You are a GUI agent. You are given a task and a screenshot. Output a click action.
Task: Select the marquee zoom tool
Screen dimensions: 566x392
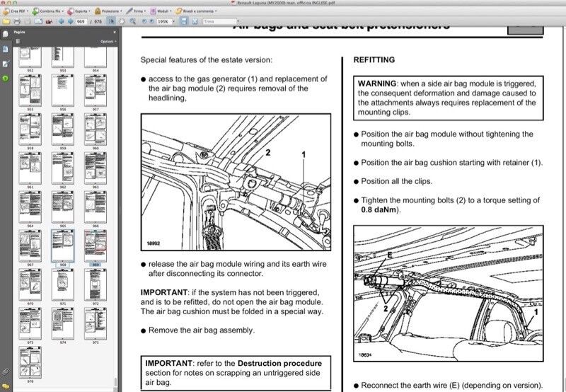(132, 21)
